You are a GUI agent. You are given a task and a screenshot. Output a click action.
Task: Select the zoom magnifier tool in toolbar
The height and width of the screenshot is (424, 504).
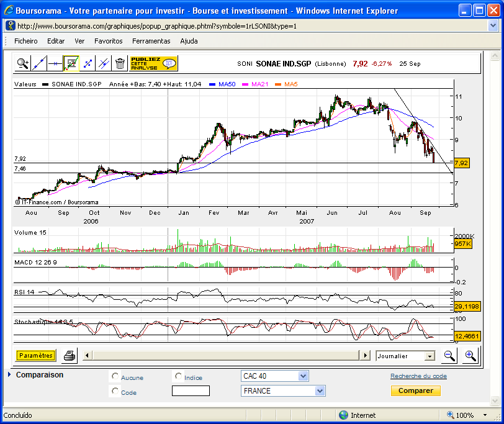23,63
